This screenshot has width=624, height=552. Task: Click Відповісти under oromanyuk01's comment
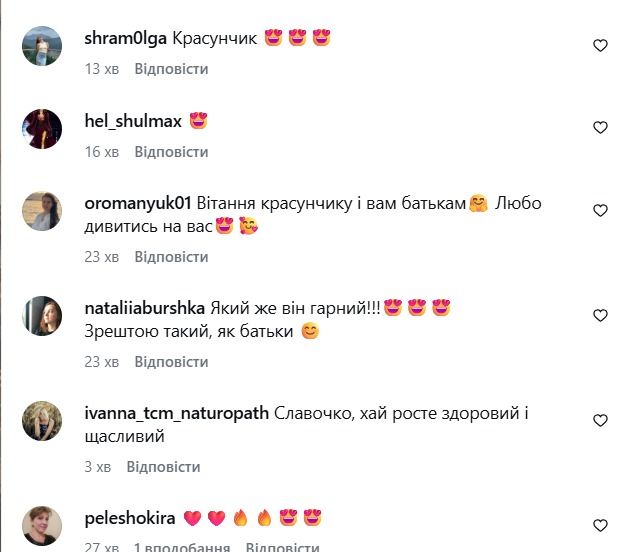(171, 257)
